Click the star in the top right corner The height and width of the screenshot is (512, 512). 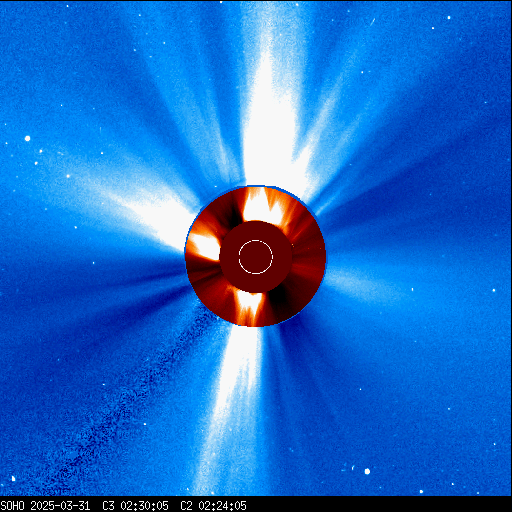coord(449,17)
